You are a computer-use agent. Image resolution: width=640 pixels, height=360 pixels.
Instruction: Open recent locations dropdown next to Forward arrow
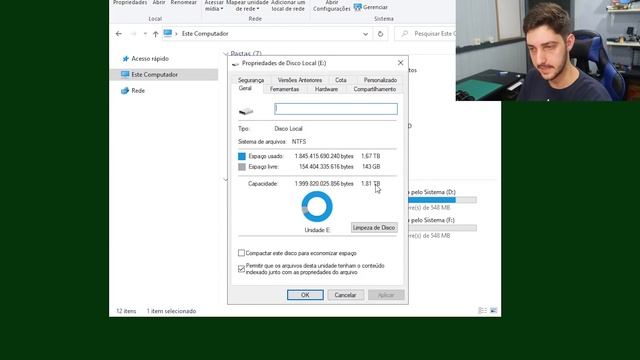pos(145,34)
